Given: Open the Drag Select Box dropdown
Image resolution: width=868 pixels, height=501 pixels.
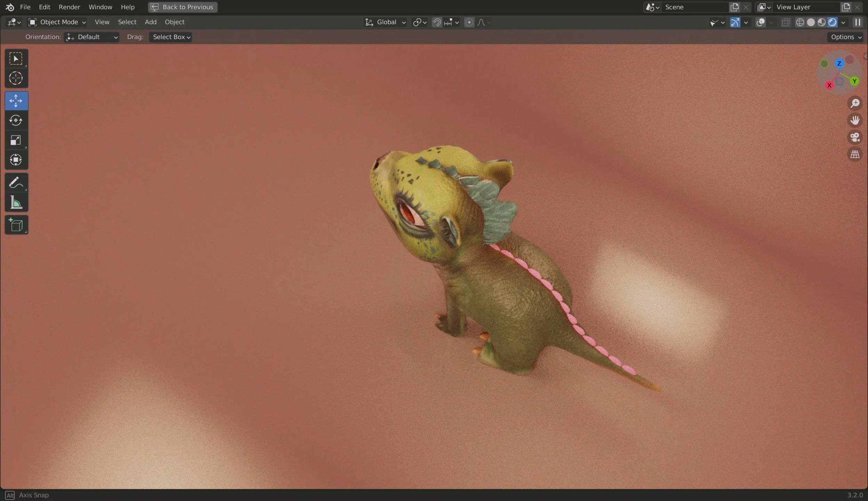Looking at the screenshot, I should (170, 37).
